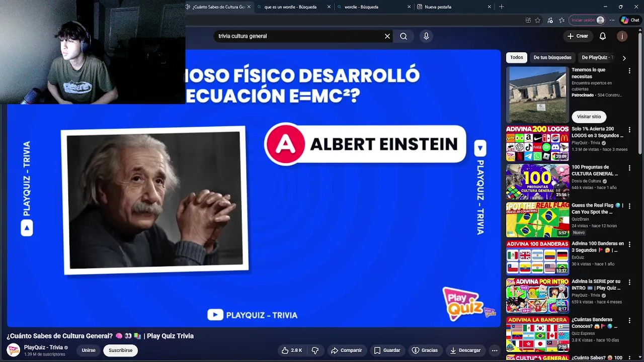Click the video player Einstein area
Screen dimensions: 644x362
(156, 200)
